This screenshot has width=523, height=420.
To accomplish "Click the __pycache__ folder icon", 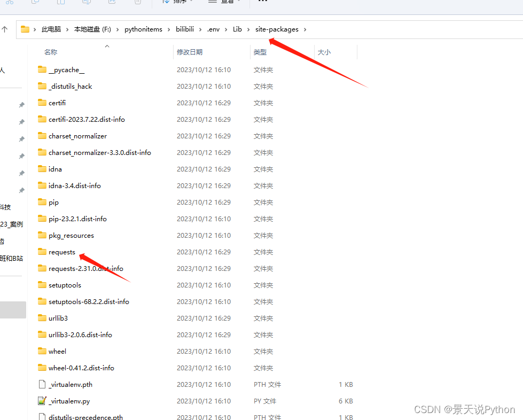I will [42, 69].
